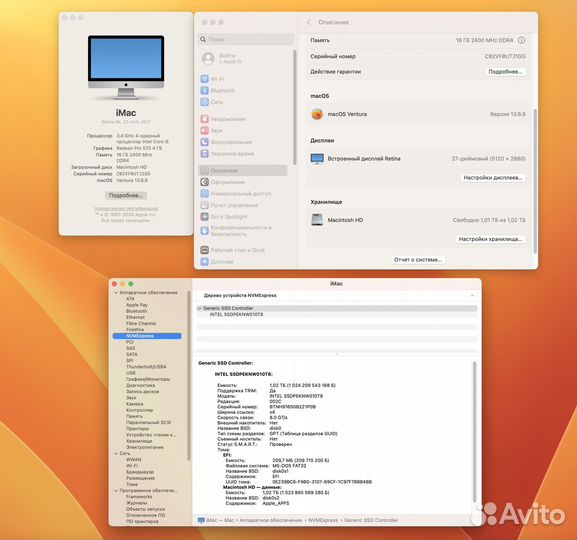
Task: Open Универсальный доступ (Accessibility) settings
Action: tap(236, 193)
